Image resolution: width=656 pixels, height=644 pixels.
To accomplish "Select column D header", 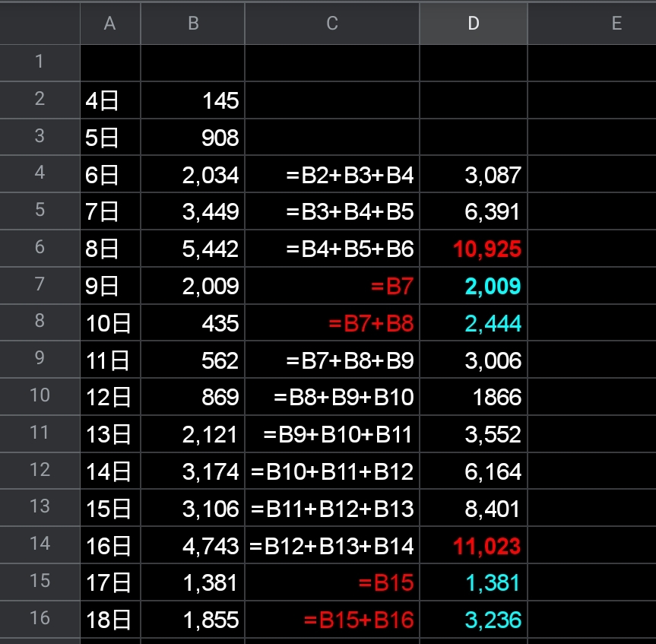I will click(473, 24).
